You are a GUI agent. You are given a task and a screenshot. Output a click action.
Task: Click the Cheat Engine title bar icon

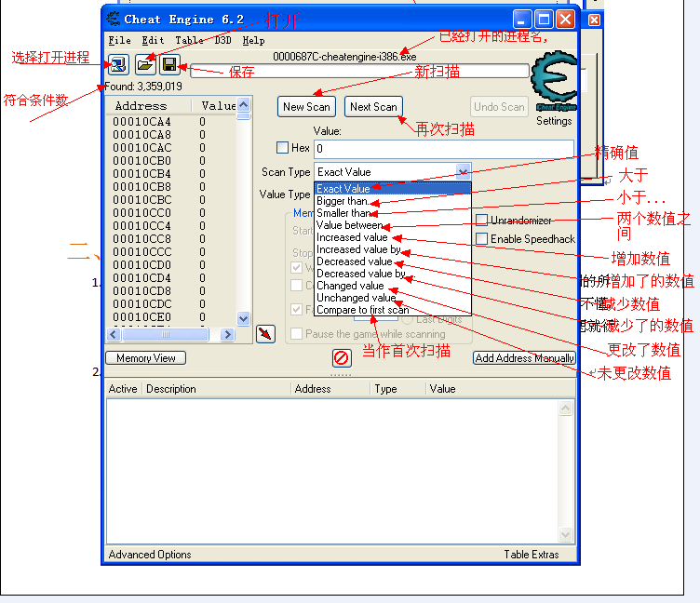114,19
